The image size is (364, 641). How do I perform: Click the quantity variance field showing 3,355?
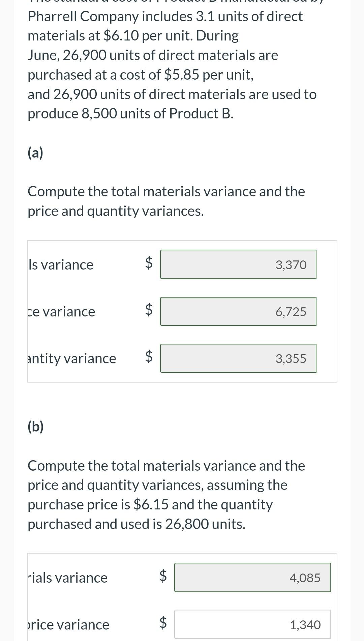pyautogui.click(x=238, y=358)
